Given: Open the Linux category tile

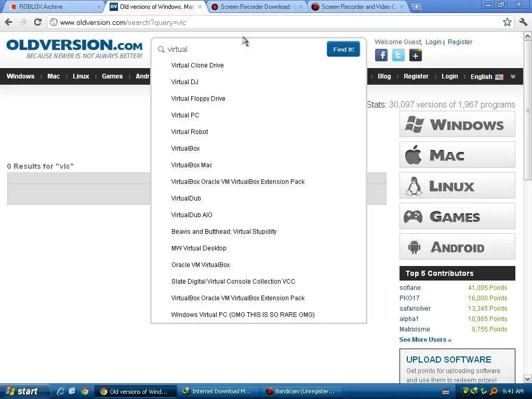Looking at the screenshot, I should point(457,185).
